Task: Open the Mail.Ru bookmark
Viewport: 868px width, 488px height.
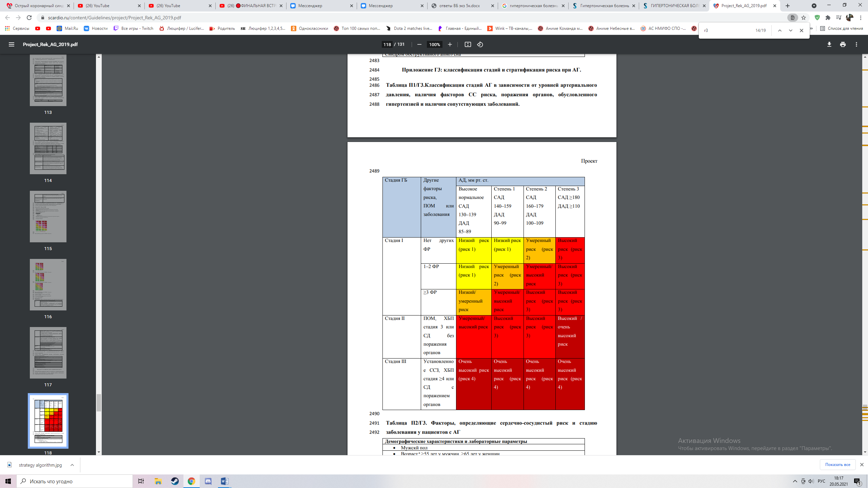Action: click(x=67, y=28)
